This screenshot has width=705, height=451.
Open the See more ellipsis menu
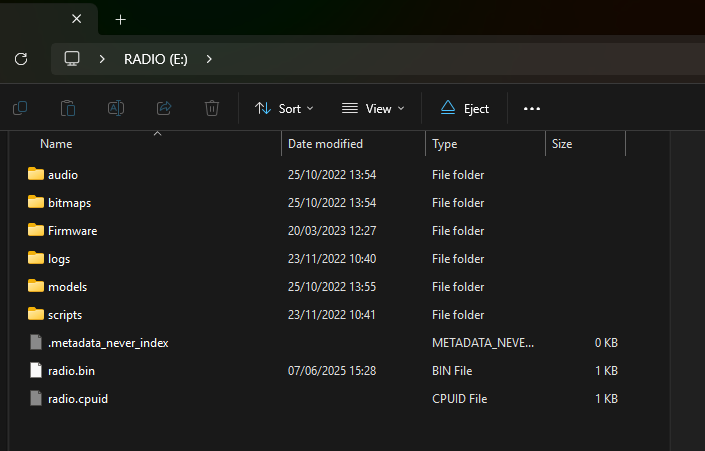(532, 109)
